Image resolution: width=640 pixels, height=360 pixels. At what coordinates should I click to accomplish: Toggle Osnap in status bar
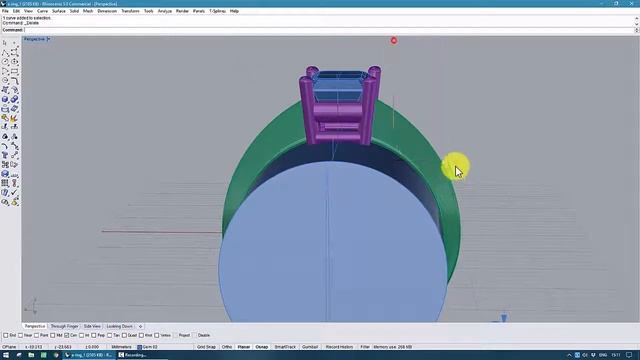[x=262, y=347]
